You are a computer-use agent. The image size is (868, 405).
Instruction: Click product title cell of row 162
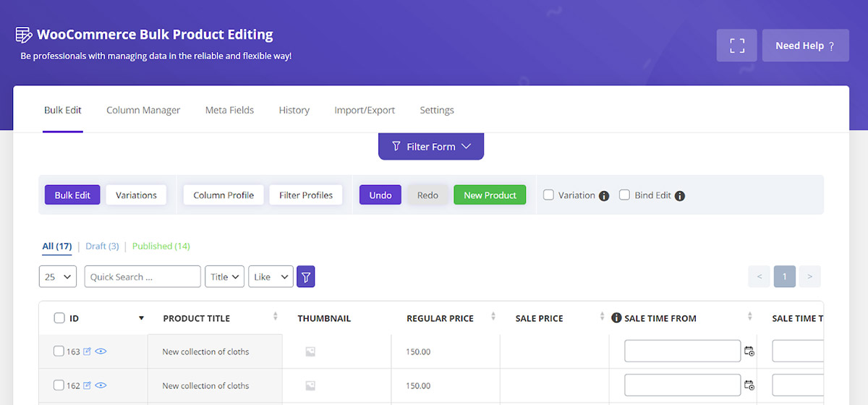coord(215,385)
